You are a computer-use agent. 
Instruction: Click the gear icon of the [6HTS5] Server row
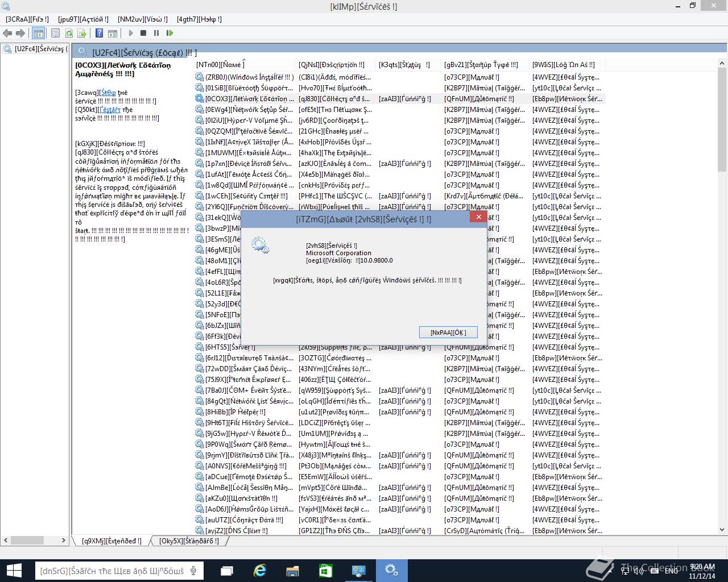[x=199, y=347]
